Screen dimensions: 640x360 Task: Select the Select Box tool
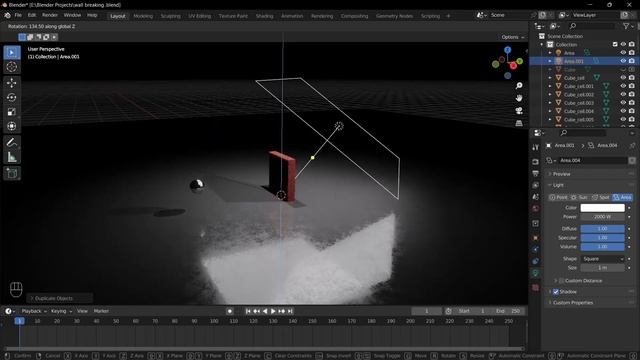point(12,52)
